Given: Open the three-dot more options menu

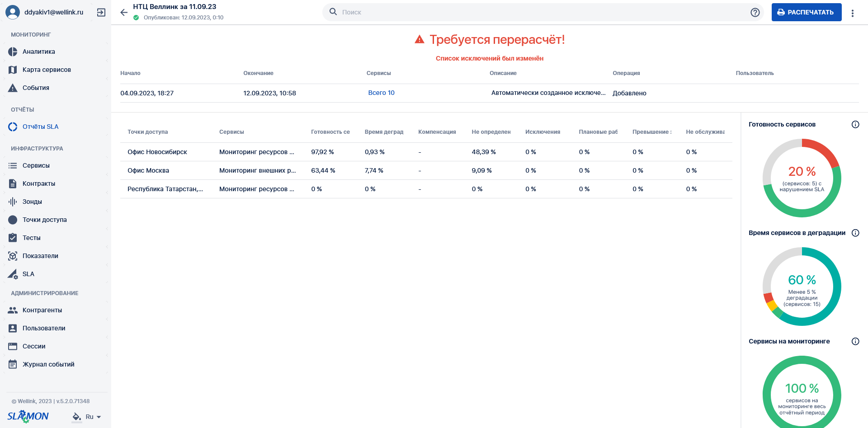Looking at the screenshot, I should coord(853,13).
